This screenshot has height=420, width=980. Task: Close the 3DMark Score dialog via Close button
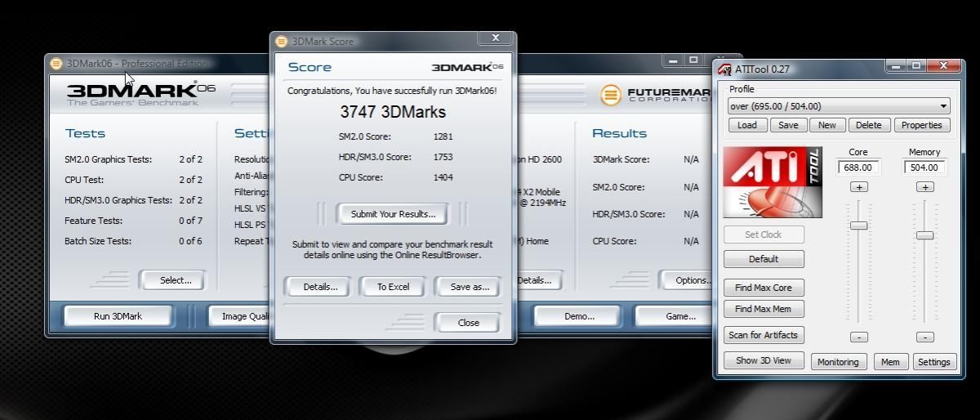click(468, 322)
